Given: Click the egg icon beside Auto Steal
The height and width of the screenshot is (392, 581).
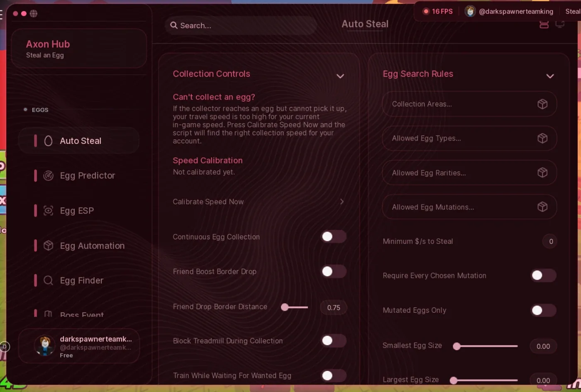Looking at the screenshot, I should [x=48, y=141].
